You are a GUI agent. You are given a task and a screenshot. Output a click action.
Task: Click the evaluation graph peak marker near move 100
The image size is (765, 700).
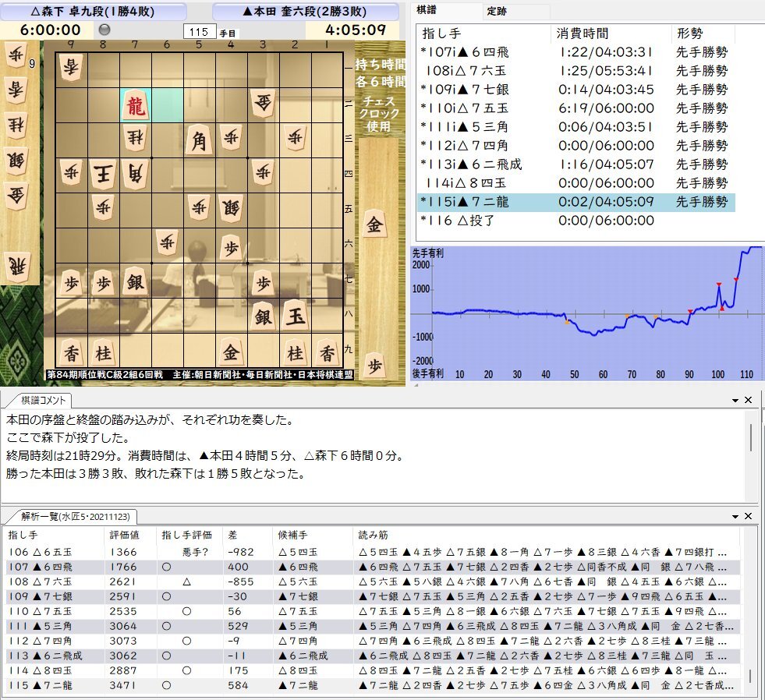tap(719, 285)
